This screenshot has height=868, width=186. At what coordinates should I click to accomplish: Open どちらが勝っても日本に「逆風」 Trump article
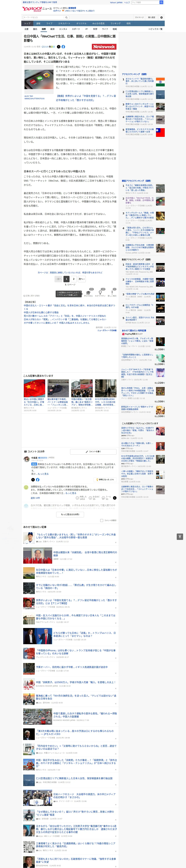pos(84,635)
